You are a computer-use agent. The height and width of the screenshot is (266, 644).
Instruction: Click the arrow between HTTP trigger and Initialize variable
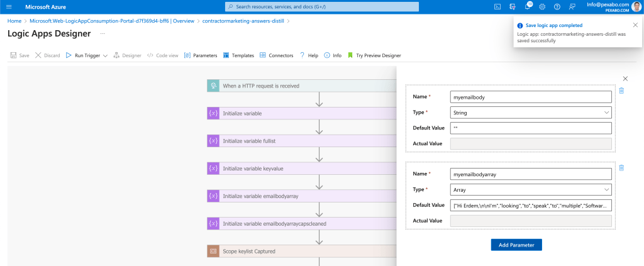pos(319,99)
